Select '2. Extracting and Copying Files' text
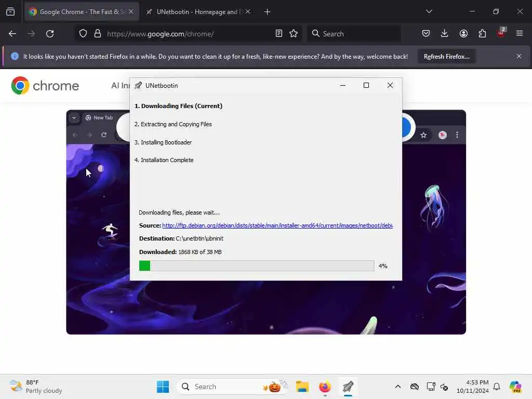The image size is (532, 399). tap(173, 124)
